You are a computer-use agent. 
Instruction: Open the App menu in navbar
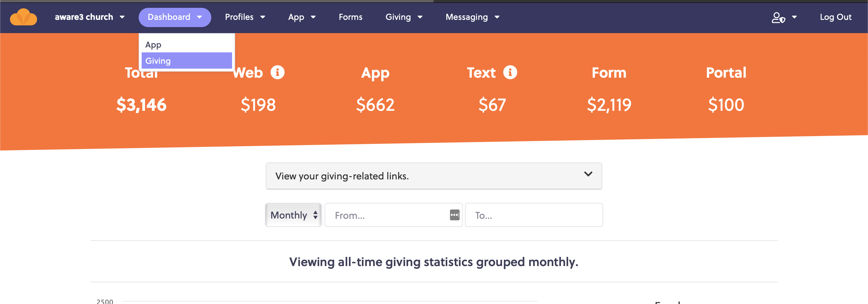point(302,17)
